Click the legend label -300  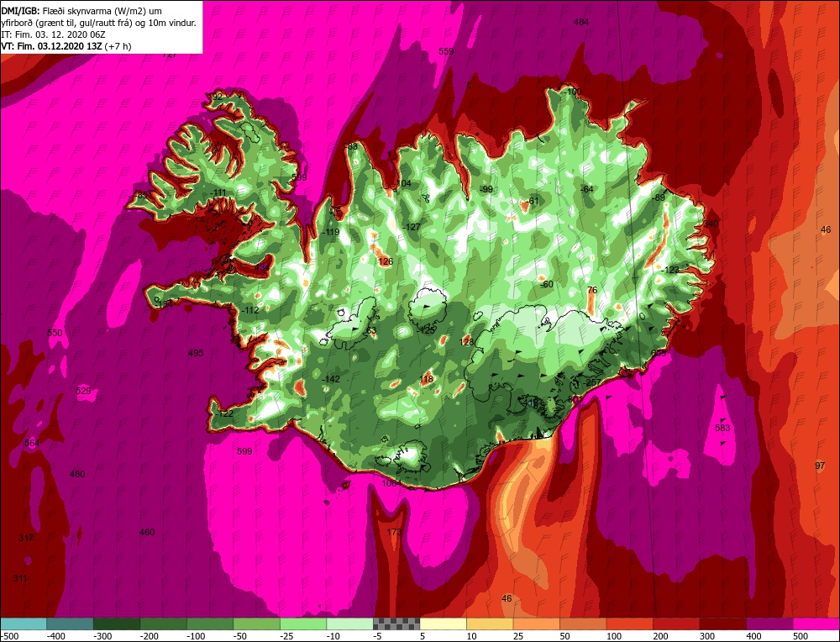click(102, 636)
